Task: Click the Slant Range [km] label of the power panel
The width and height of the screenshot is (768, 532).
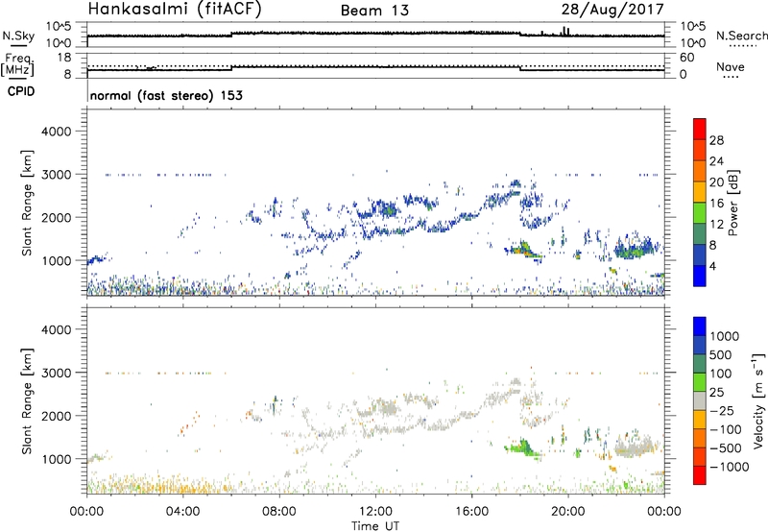Action: pyautogui.click(x=27, y=203)
